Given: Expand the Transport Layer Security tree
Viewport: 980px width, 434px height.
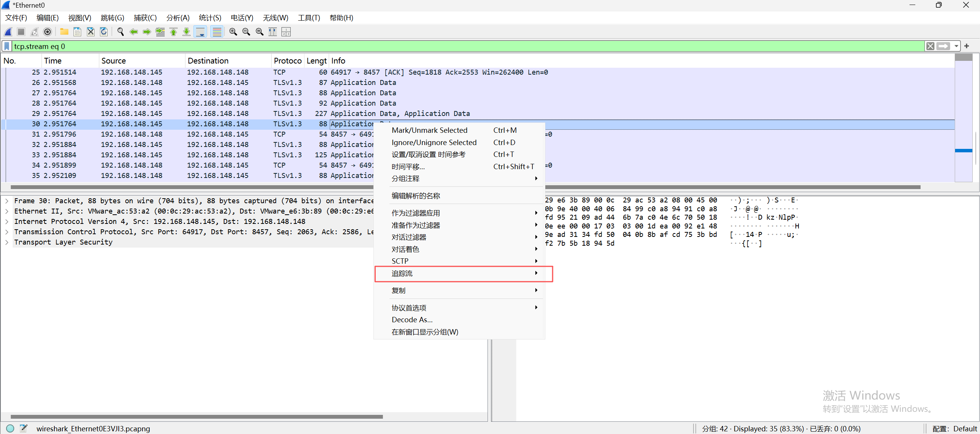Looking at the screenshot, I should pyautogui.click(x=7, y=242).
